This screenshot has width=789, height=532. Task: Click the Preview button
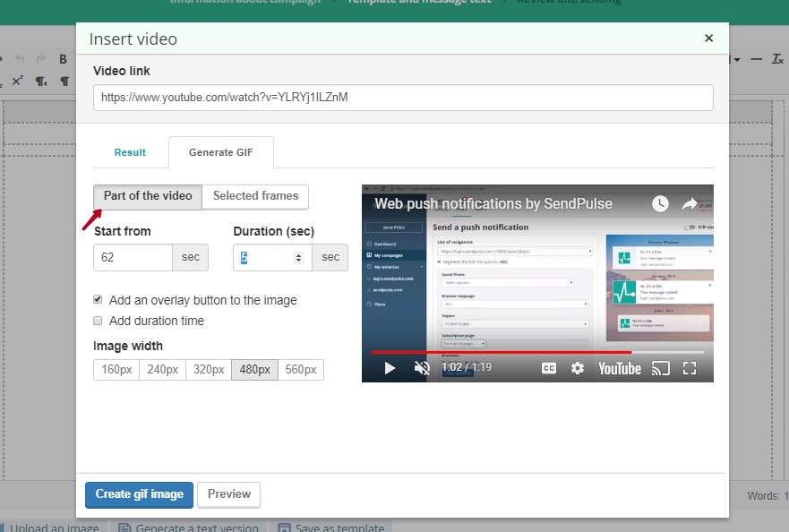click(228, 493)
